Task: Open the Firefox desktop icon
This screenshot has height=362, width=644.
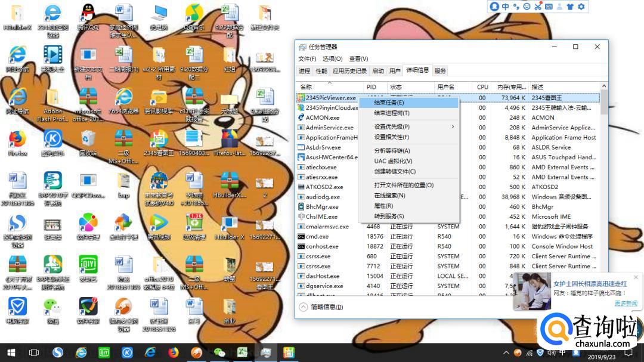Action: pos(17,143)
